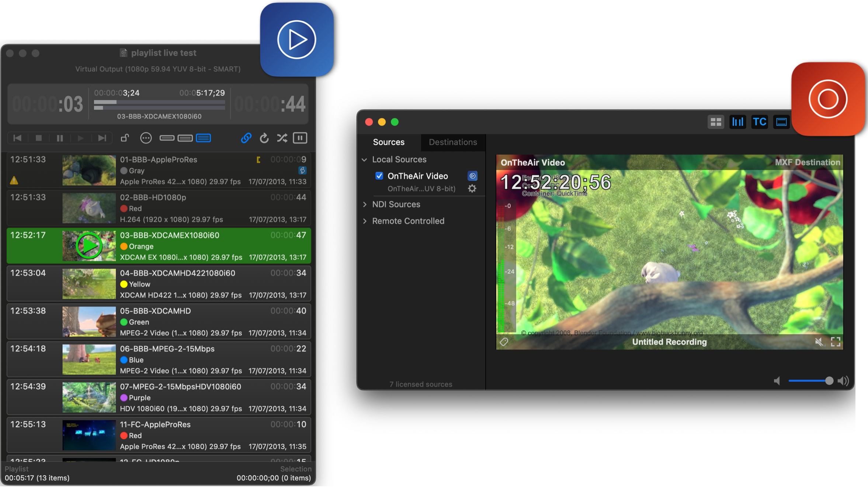Skip to the next clip
868x487 pixels.
[x=102, y=138]
